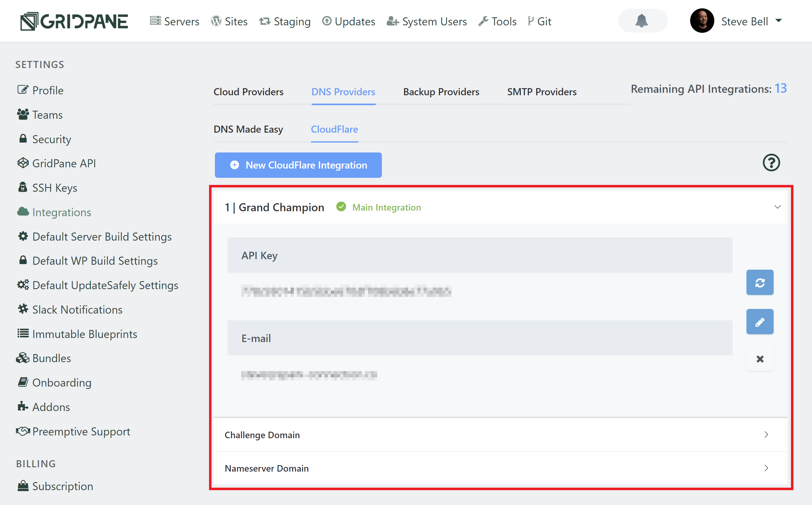This screenshot has width=812, height=505.
Task: Expand the Nameserver Domain section
Action: [500, 468]
